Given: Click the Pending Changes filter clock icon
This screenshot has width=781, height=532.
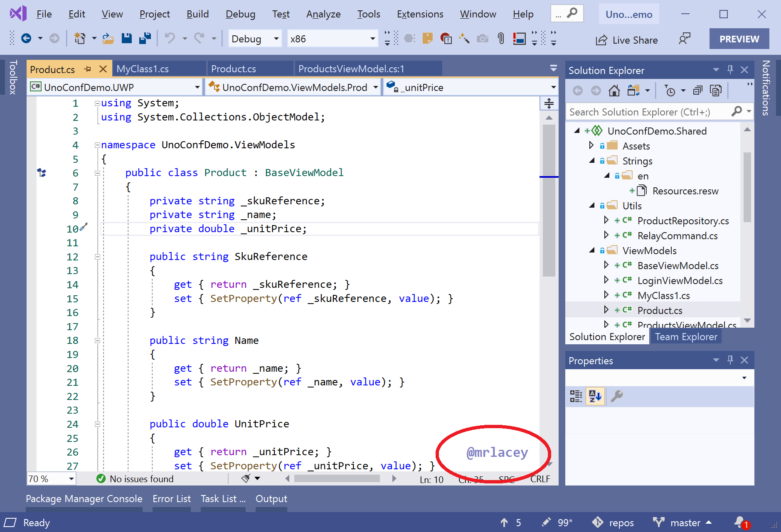Looking at the screenshot, I should click(670, 91).
